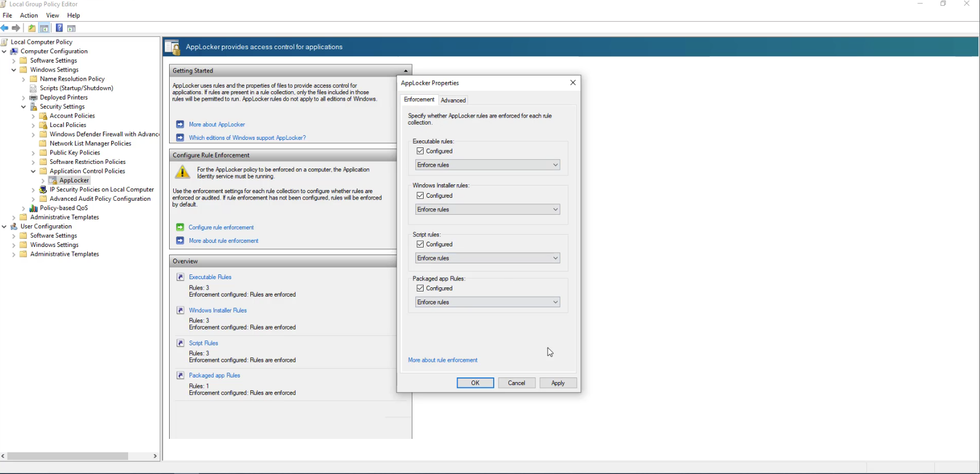The width and height of the screenshot is (980, 474).
Task: Switch to the Advanced tab
Action: pos(453,100)
